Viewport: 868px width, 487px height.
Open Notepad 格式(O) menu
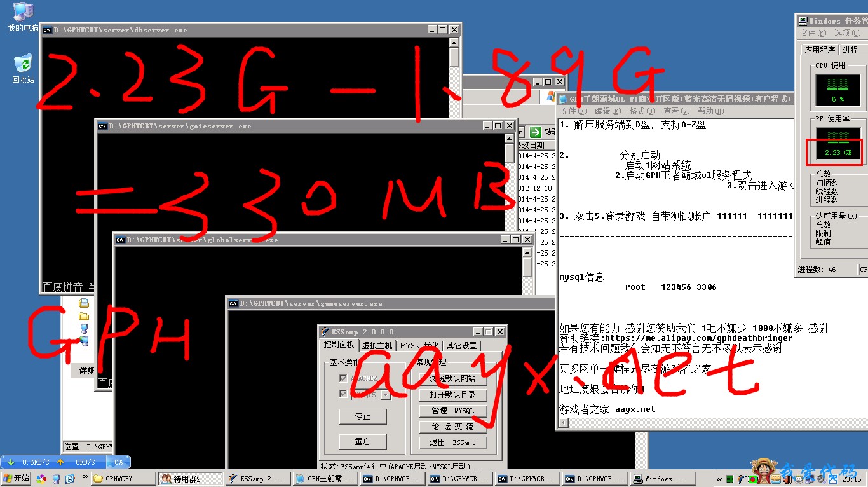pos(641,111)
